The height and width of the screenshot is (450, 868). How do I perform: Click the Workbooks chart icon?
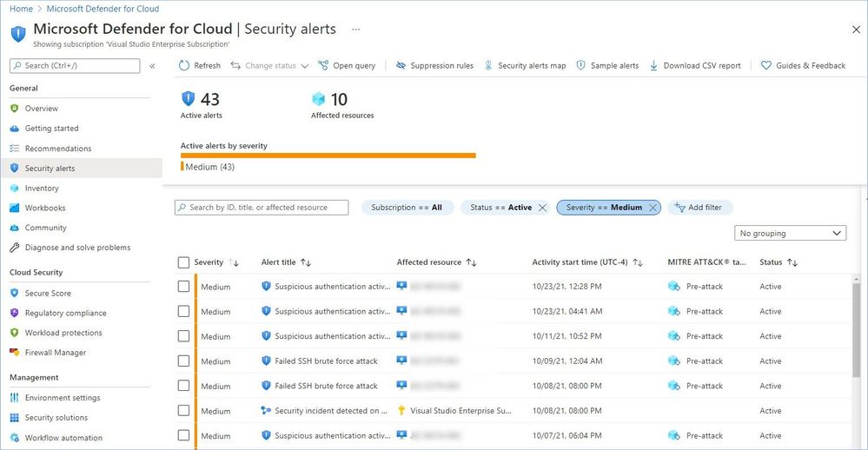coord(15,208)
